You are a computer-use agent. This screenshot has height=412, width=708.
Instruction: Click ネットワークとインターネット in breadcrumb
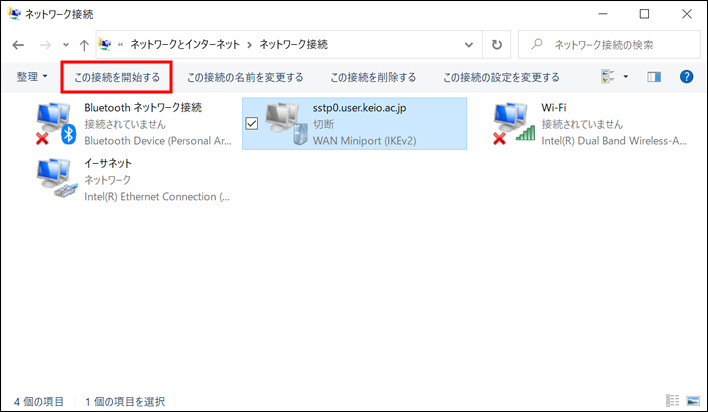click(x=186, y=45)
